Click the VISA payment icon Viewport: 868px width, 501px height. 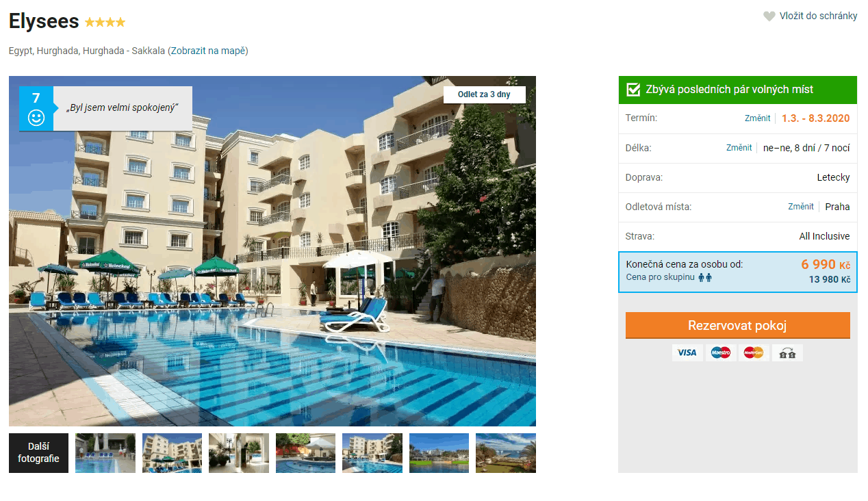coord(687,352)
